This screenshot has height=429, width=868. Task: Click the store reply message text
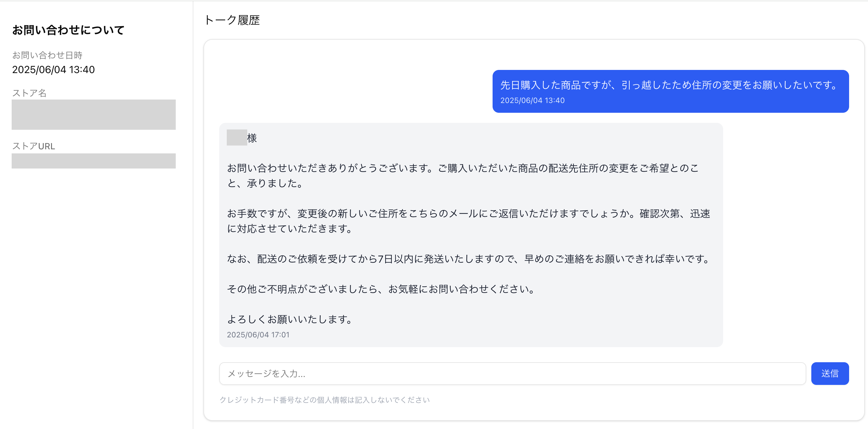click(471, 235)
